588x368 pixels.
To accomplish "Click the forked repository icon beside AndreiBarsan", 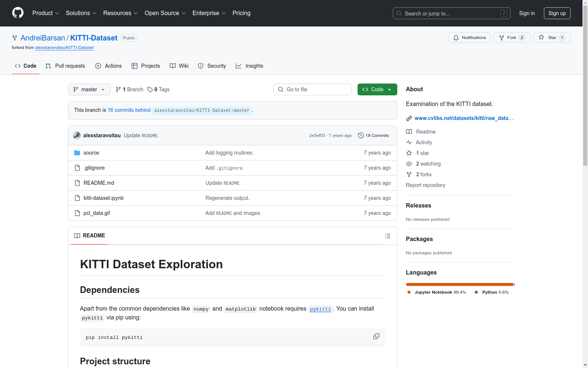I will 15,38.
